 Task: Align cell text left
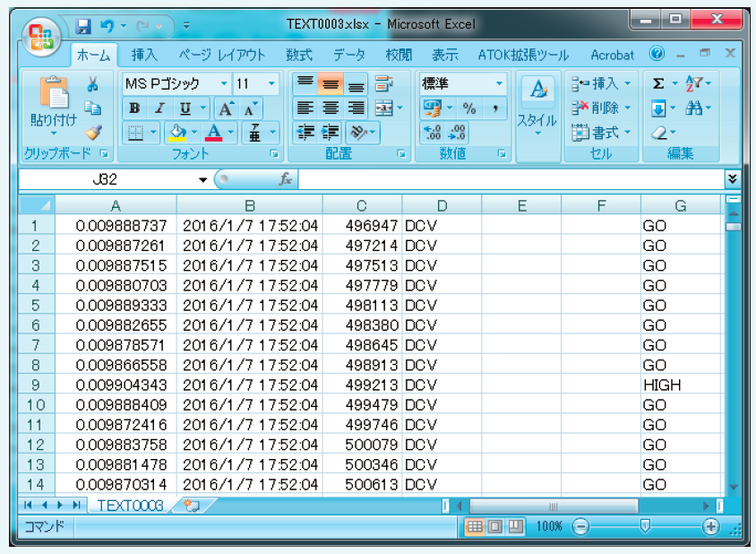(305, 108)
